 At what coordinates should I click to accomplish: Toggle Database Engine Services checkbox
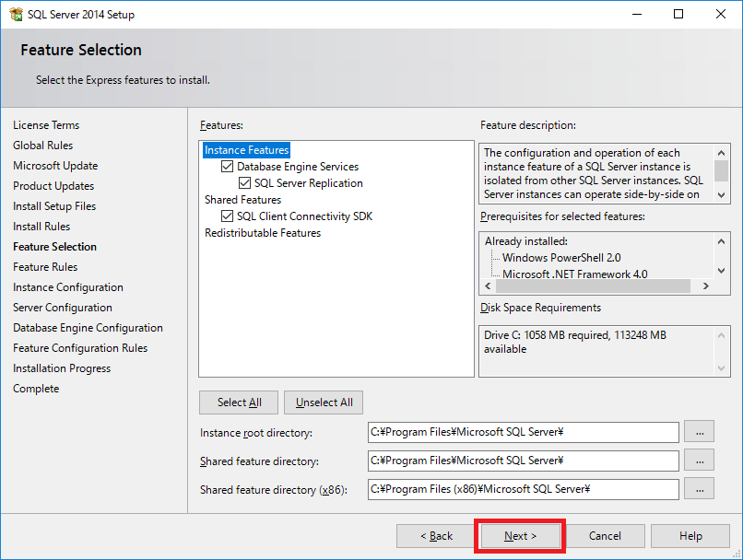[x=227, y=167]
